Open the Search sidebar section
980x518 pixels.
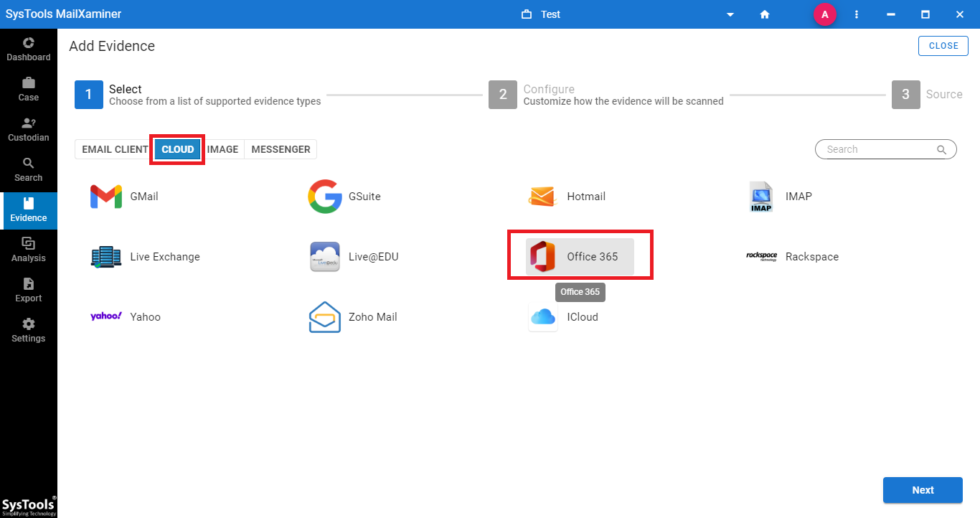coord(29,170)
